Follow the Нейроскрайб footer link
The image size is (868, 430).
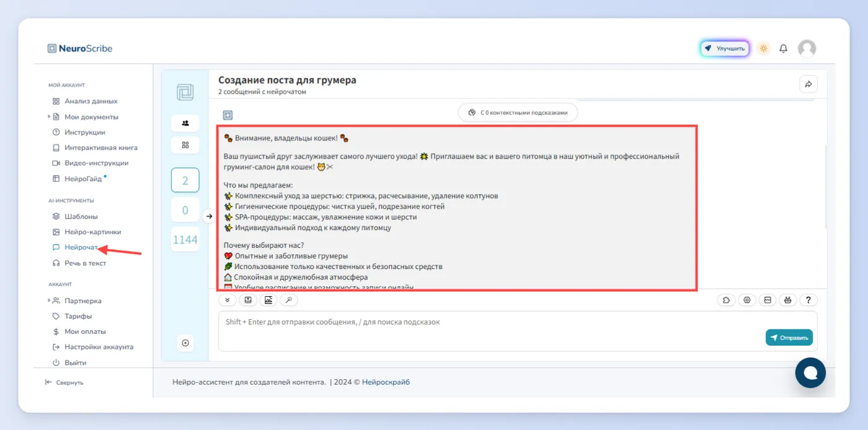tap(386, 382)
